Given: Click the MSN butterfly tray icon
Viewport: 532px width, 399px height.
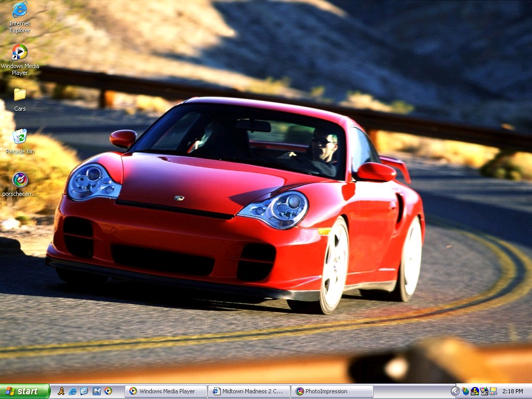Looking at the screenshot, I should (x=465, y=391).
